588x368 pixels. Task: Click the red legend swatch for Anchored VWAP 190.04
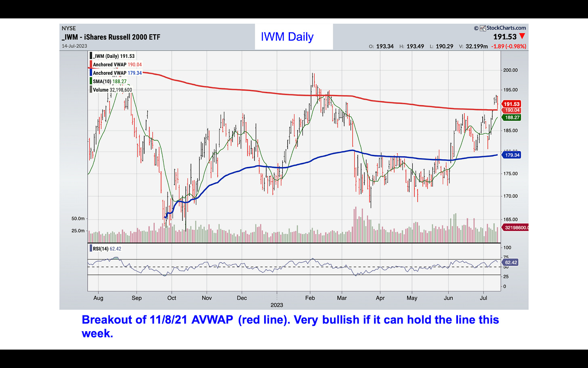(x=91, y=65)
